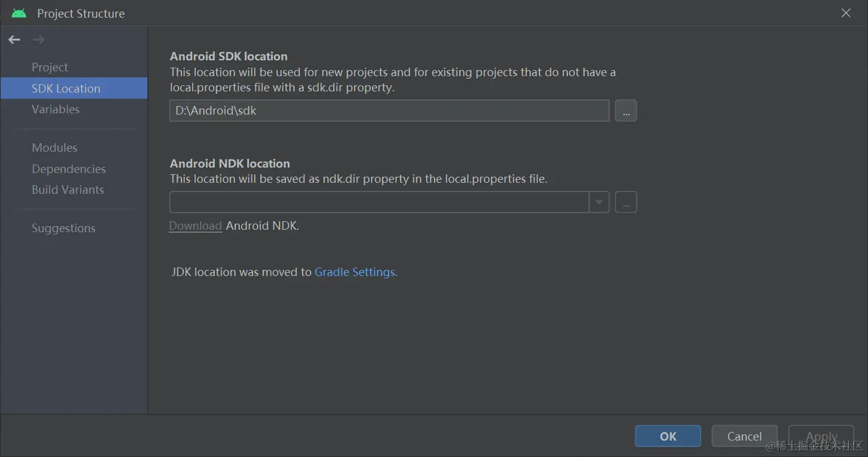868x457 pixels.
Task: Browse for Android SDK location folder
Action: tap(626, 111)
